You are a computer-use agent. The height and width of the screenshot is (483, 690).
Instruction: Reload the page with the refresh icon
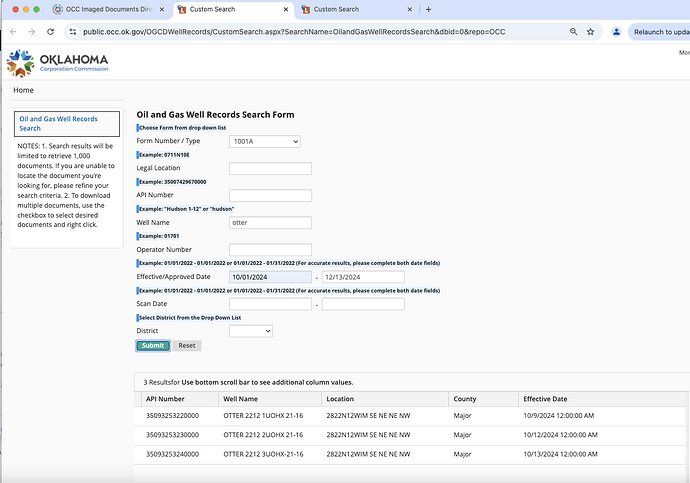pyautogui.click(x=53, y=32)
